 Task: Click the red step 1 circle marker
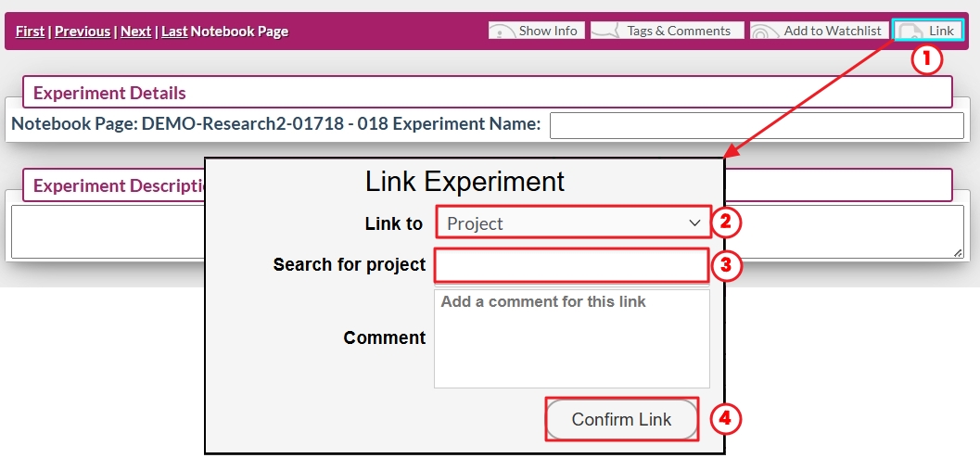pyautogui.click(x=927, y=59)
